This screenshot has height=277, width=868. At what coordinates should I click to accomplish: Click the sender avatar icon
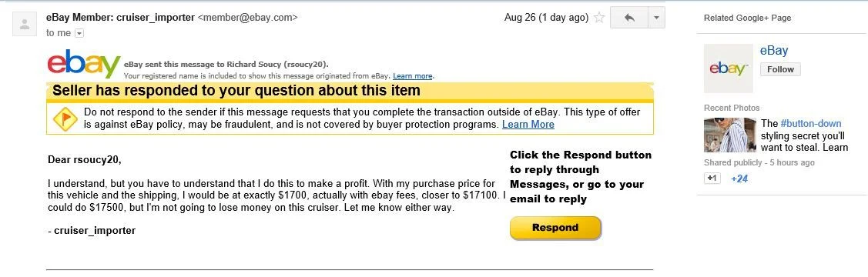point(25,24)
